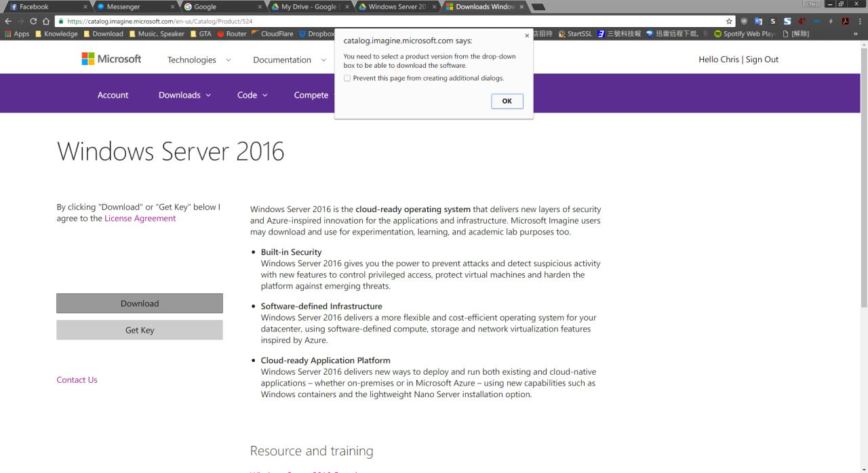This screenshot has height=473, width=868.
Task: Switch to the Windows Server 20 tab
Action: coord(397,7)
